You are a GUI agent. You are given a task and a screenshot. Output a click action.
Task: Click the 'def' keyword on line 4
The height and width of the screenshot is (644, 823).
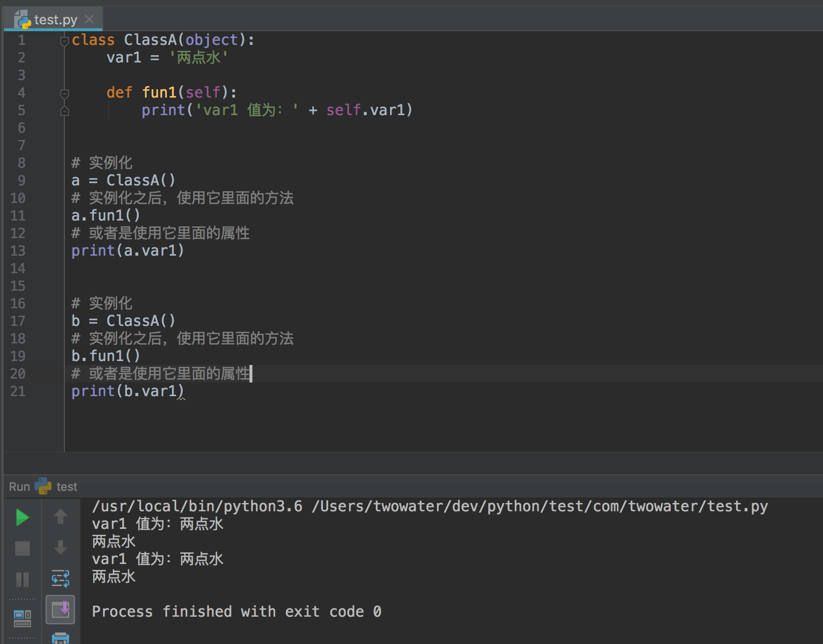click(x=120, y=92)
